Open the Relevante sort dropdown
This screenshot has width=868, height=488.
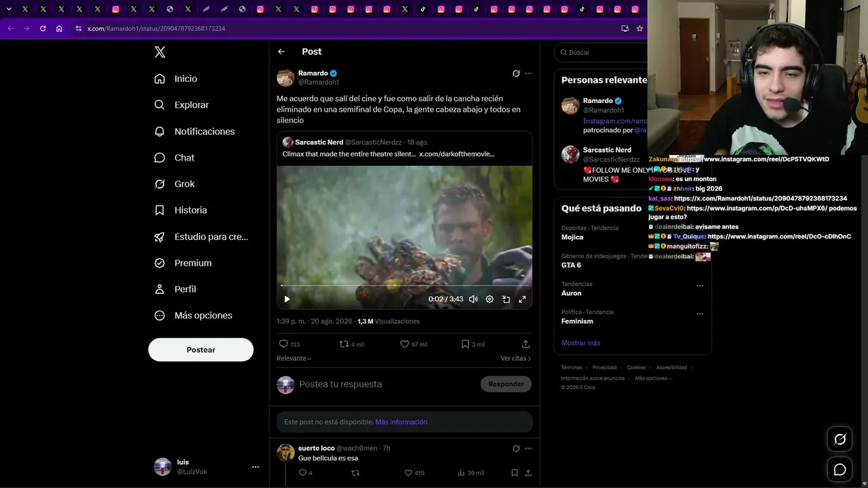tap(294, 359)
